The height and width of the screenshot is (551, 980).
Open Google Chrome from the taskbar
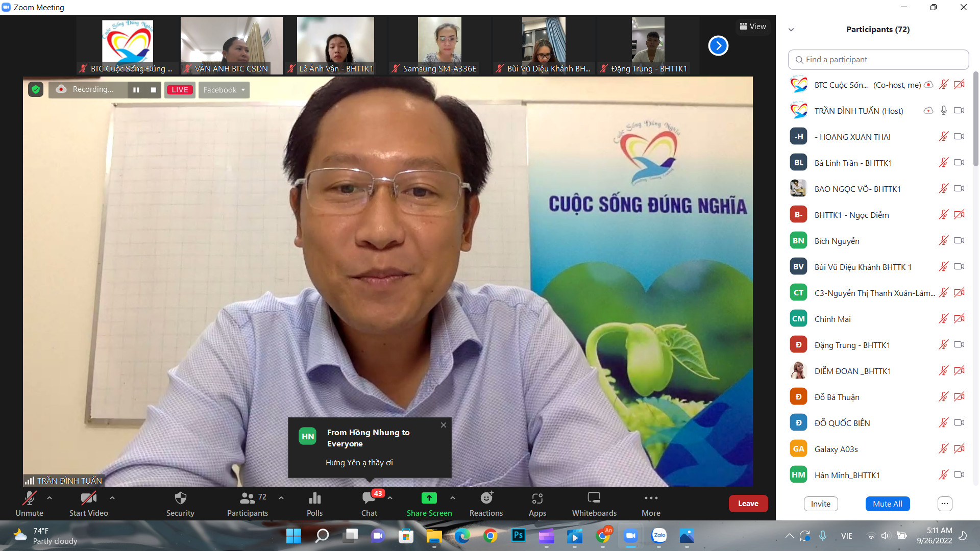491,536
